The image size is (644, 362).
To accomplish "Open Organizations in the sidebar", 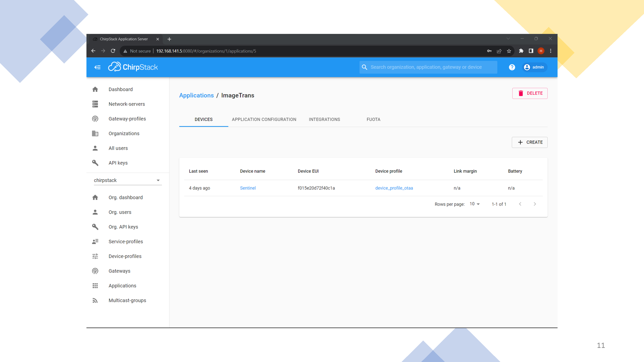I will click(x=128, y=133).
